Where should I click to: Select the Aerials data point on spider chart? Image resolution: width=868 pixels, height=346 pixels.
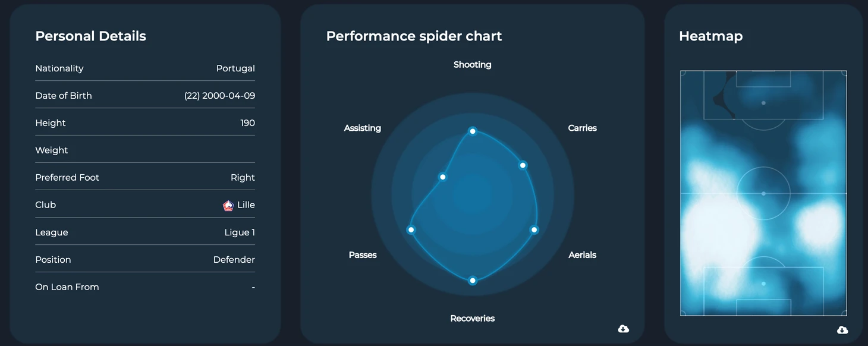click(x=534, y=229)
